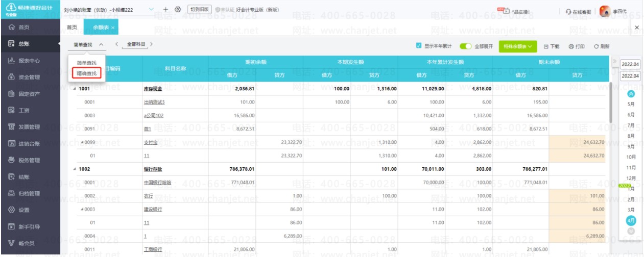Collapse row 0003 建设银行 node

(x=82, y=209)
